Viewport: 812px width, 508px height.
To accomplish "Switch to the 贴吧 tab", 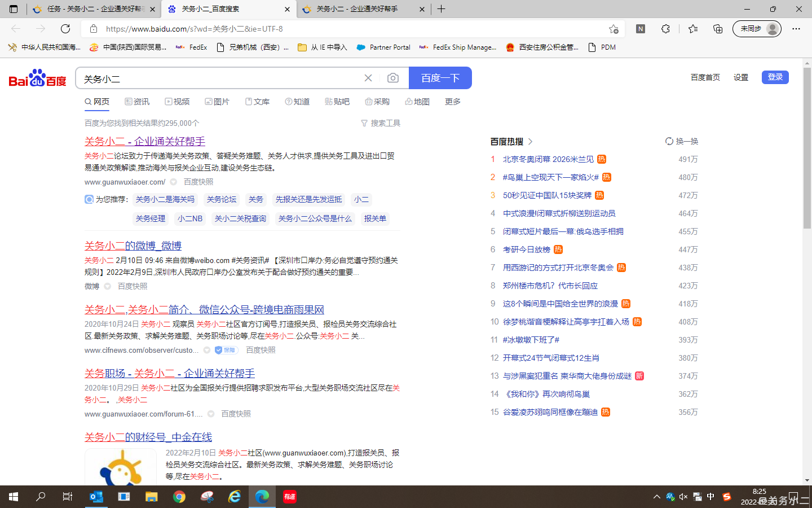I will (337, 102).
